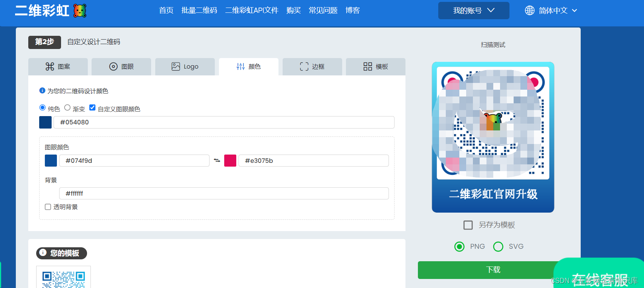The width and height of the screenshot is (644, 288).
Task: Select PNG download format
Action: 459,247
